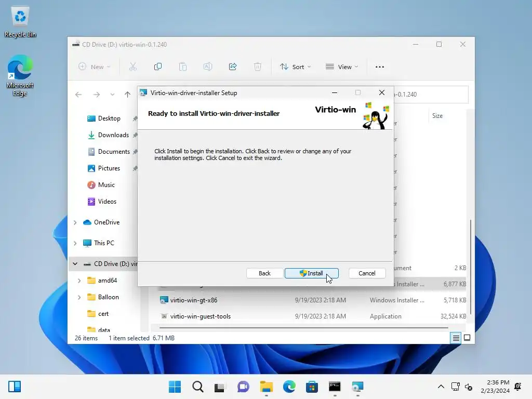Expand the Balloon folder node
This screenshot has height=399, width=532.
pyautogui.click(x=79, y=297)
